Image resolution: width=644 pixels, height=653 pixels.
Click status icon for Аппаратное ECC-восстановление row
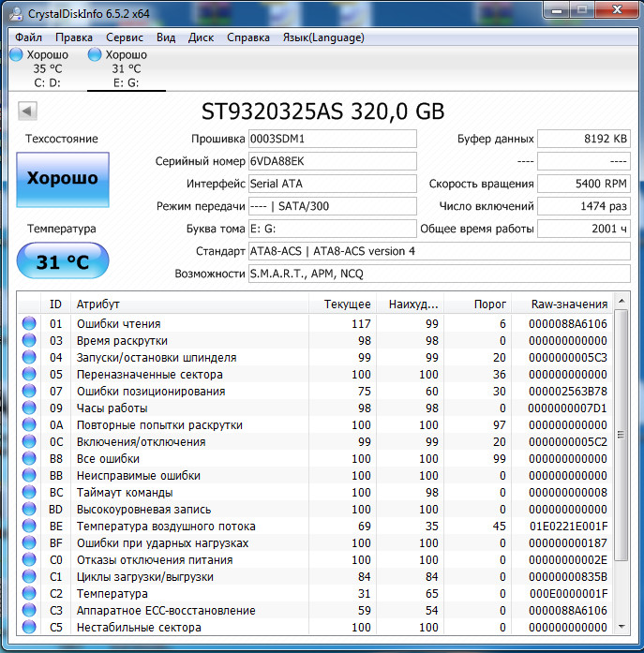29,610
